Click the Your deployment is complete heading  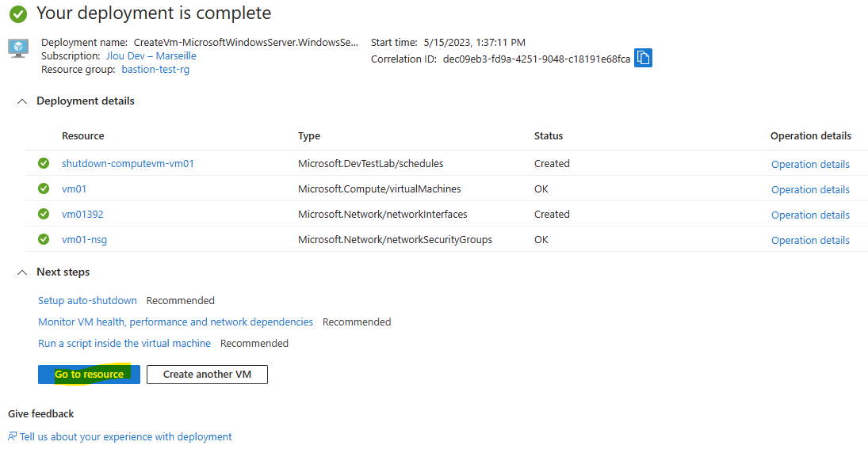[154, 13]
